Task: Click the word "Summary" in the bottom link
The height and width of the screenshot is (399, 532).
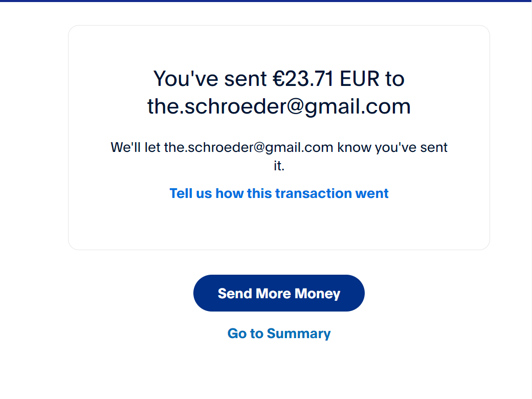Action: [299, 334]
